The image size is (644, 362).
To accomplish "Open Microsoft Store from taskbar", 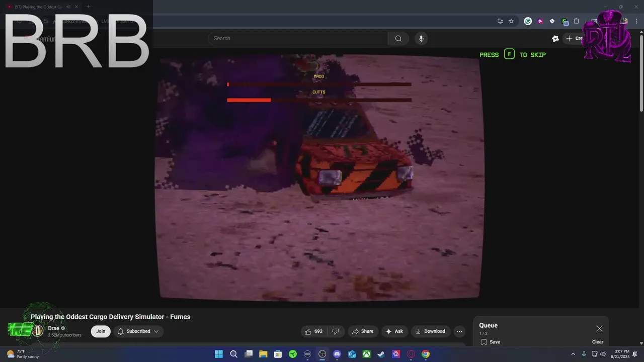I will click(x=278, y=354).
